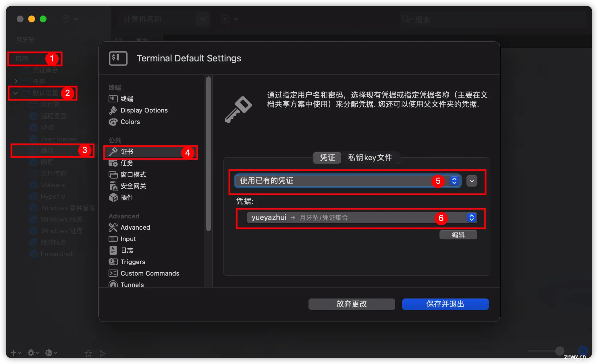Select Windows 服务 in the background tree
598x364 pixels.
tap(56, 219)
